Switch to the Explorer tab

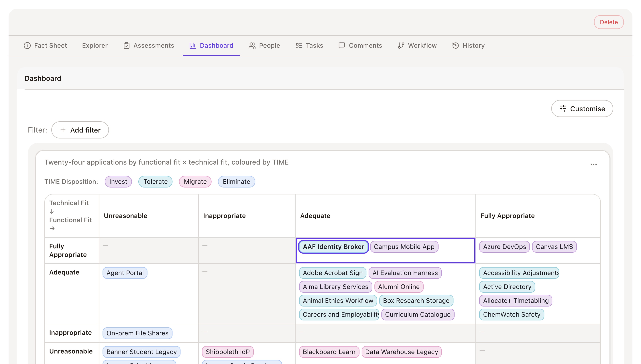95,45
